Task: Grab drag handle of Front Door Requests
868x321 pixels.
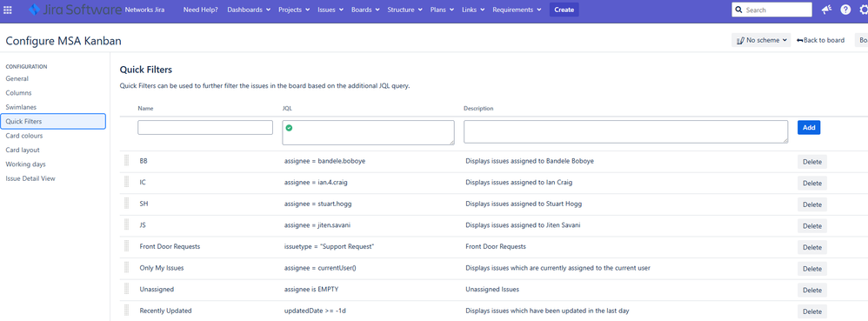Action: (126, 245)
